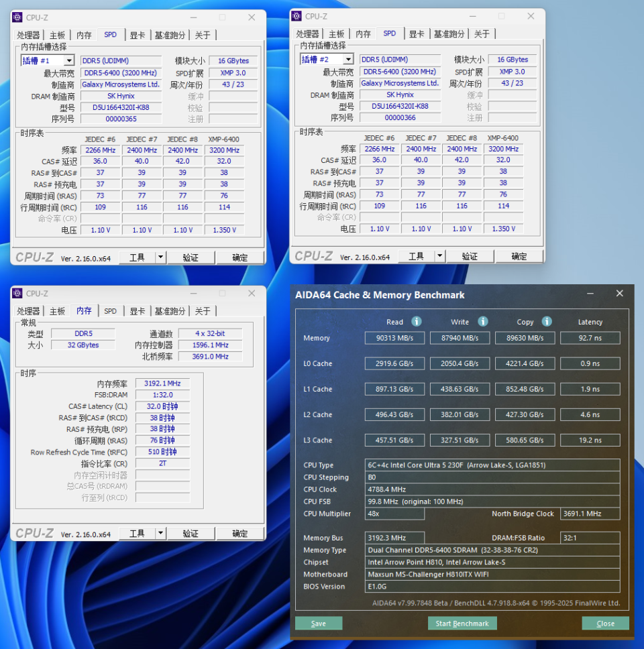Click AIDA64 Copy column info icon

coord(547,321)
